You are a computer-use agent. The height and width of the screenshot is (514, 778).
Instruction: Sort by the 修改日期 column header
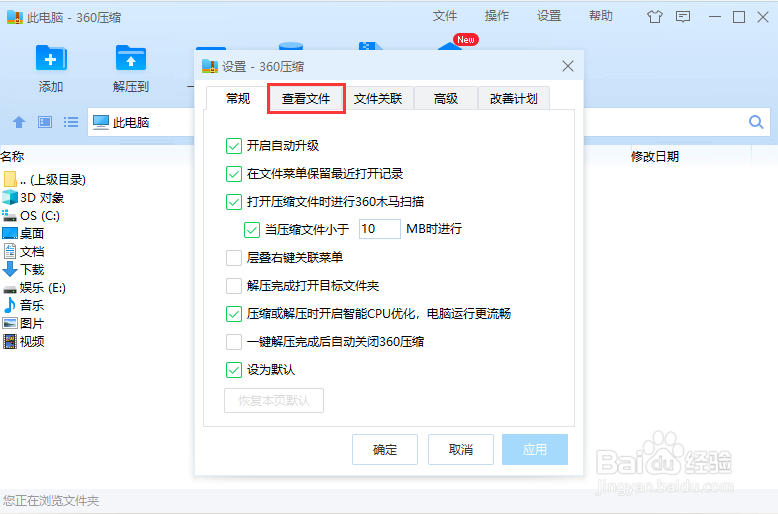654,157
